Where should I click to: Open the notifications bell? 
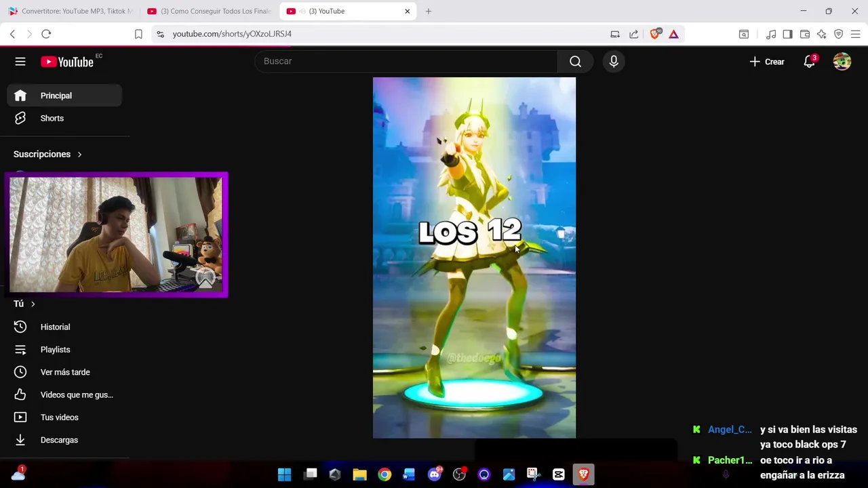(809, 62)
